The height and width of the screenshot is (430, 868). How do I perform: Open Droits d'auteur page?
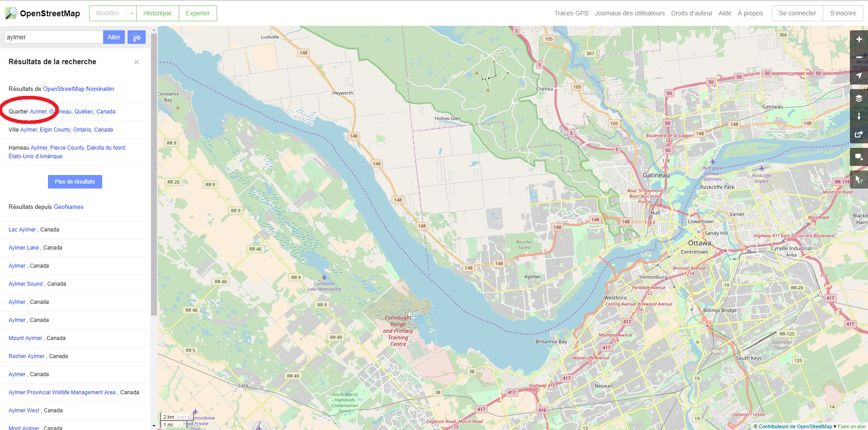(692, 13)
